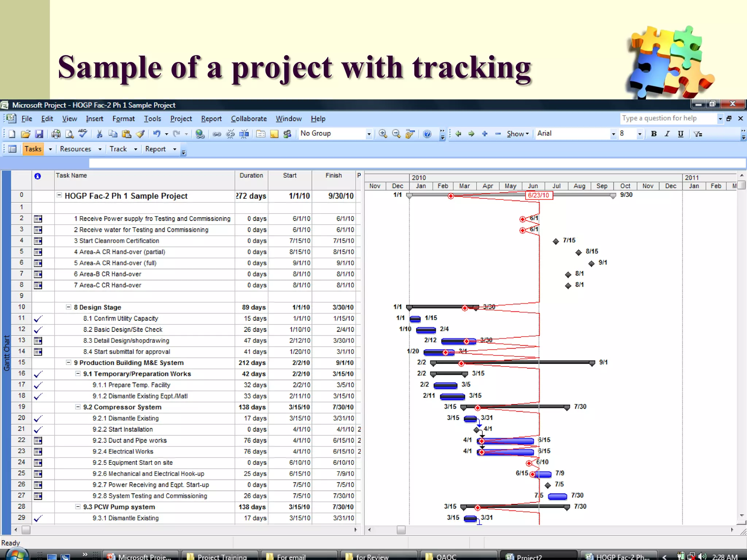The height and width of the screenshot is (560, 747).
Task: Activate the Format Painter icon
Action: 140,134
